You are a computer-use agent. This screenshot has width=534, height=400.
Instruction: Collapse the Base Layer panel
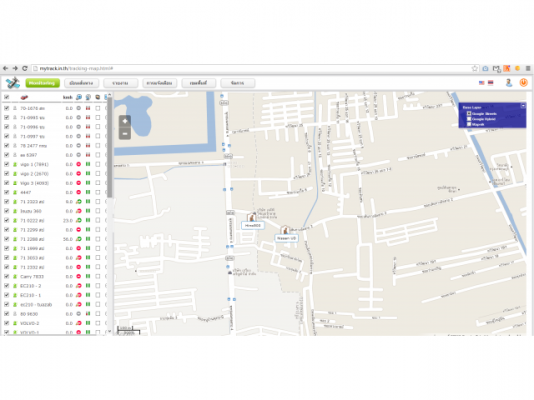[523, 106]
